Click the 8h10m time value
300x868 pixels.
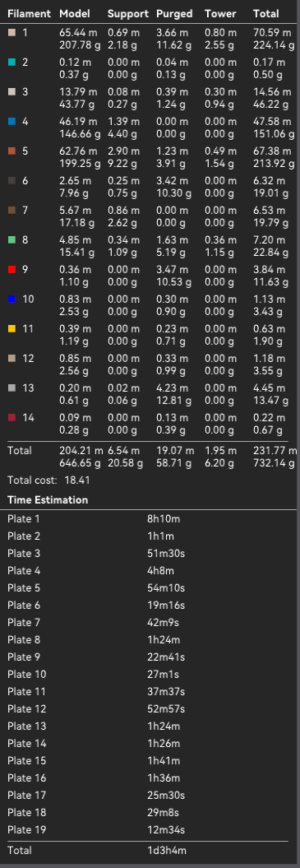tap(164, 519)
